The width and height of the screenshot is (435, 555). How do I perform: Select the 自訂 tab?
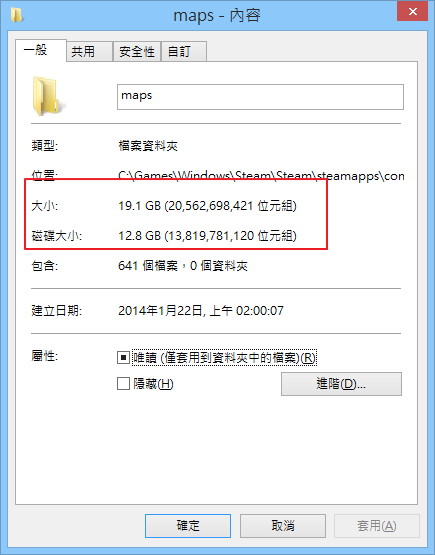(184, 52)
